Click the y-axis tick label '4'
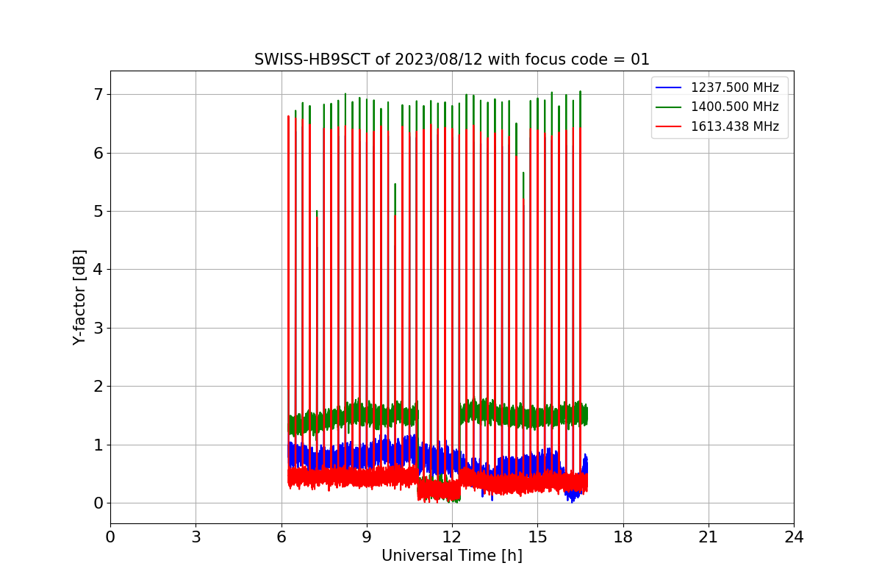 [x=98, y=270]
